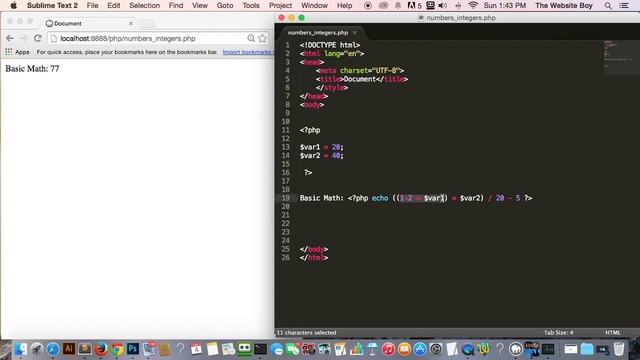The image size is (640, 360).
Task: Select the Document tab in Chrome
Action: pyautogui.click(x=88, y=24)
